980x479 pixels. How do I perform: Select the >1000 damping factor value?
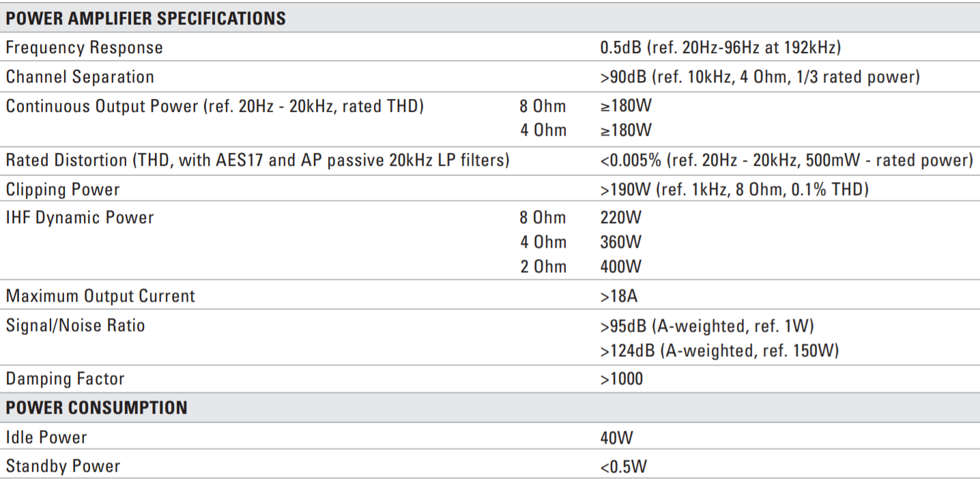click(x=621, y=379)
